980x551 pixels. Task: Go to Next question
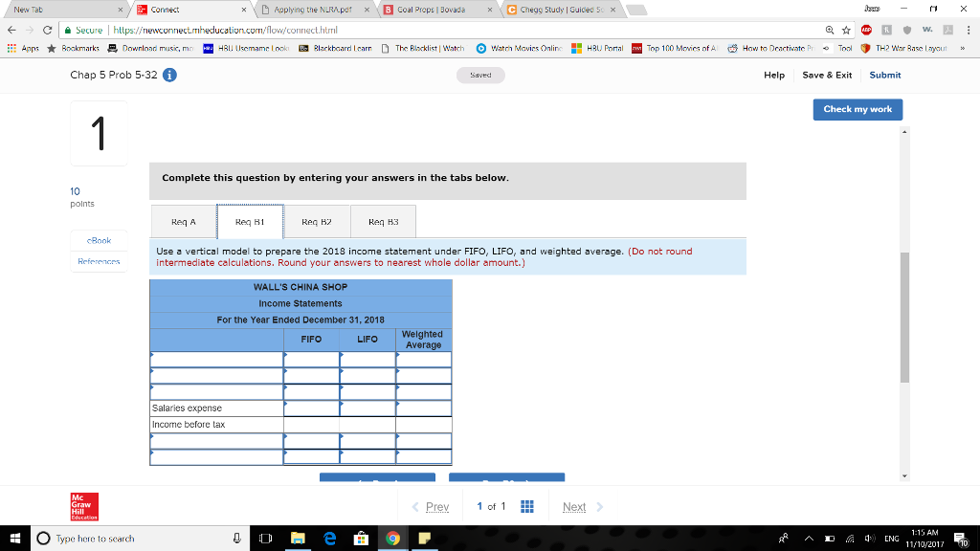point(582,507)
